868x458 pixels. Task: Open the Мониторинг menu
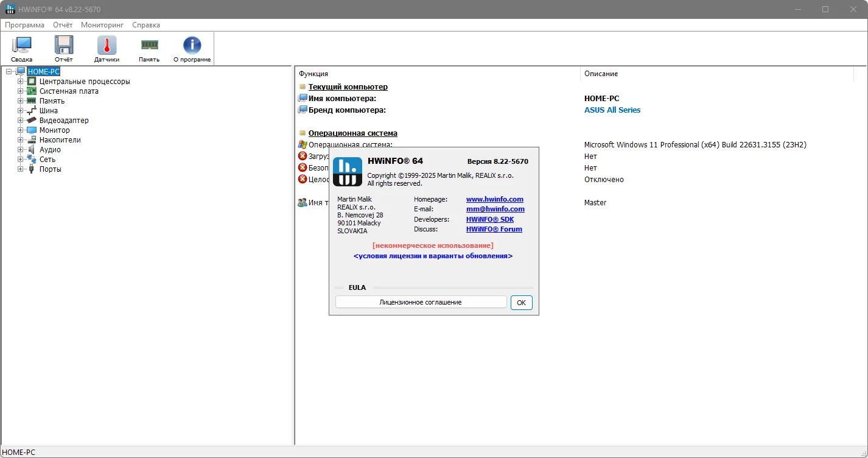coord(102,25)
